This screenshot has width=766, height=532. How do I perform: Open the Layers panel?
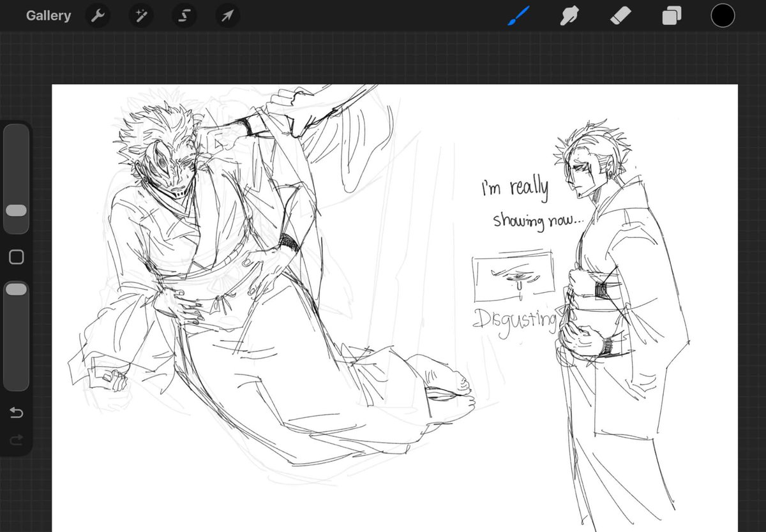point(672,16)
